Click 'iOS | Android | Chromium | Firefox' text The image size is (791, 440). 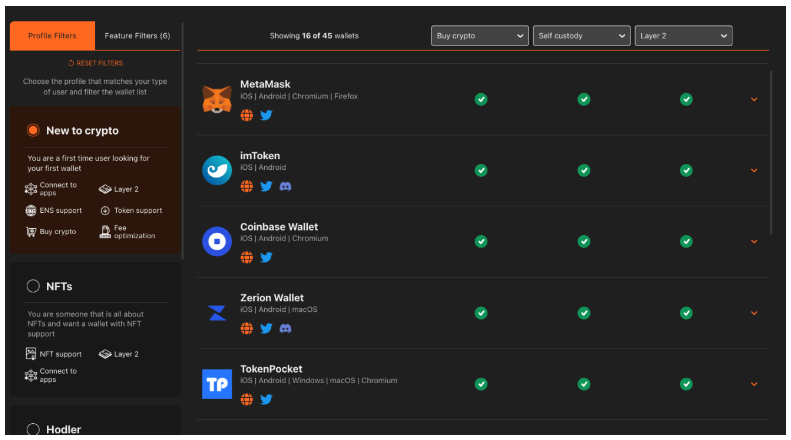coord(299,96)
